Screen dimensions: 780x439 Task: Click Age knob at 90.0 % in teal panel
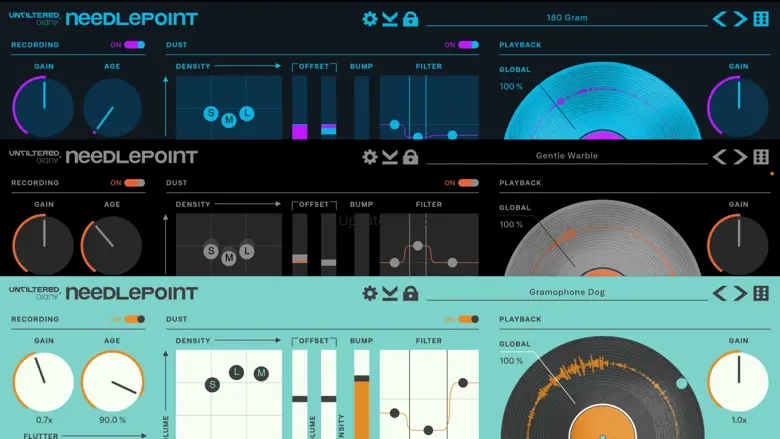pos(112,382)
